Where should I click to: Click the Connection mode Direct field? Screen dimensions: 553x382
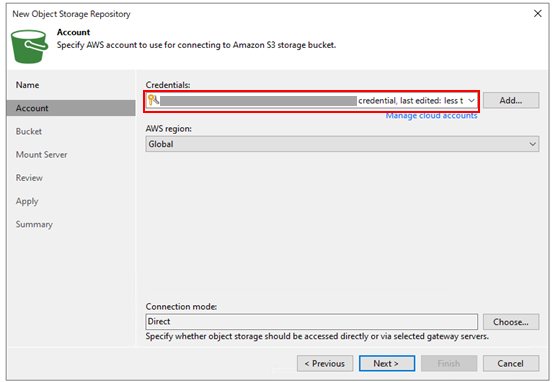(x=311, y=322)
